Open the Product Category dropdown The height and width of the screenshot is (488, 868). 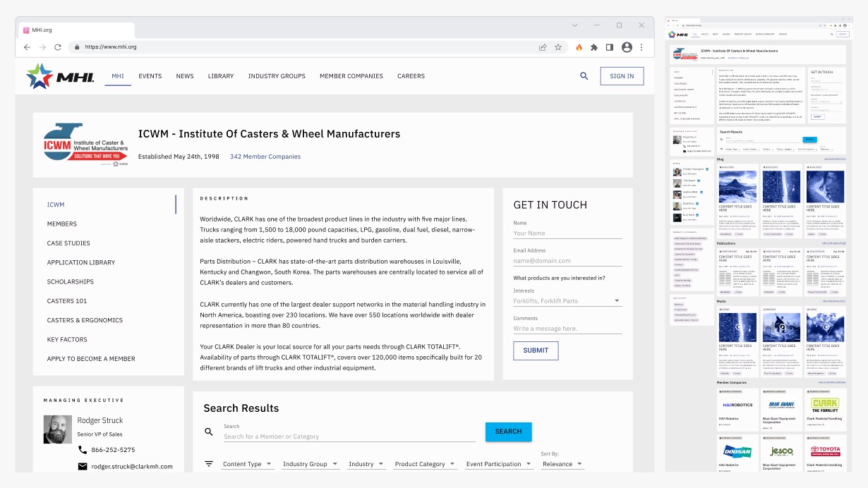click(x=426, y=464)
